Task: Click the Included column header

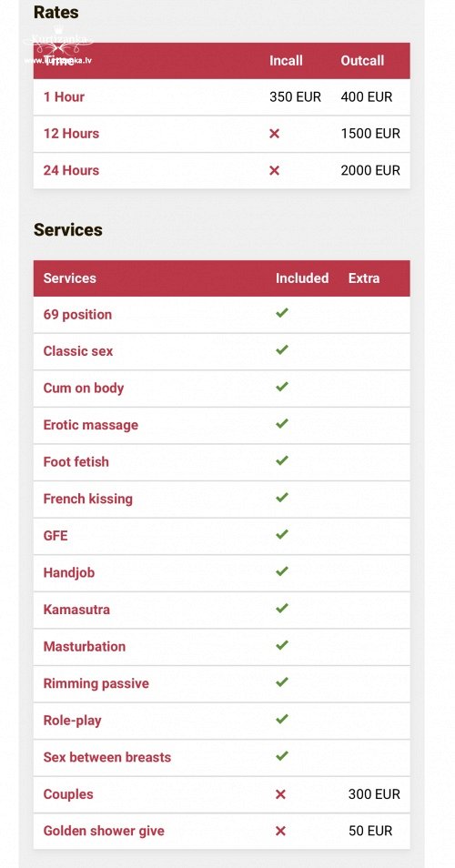Action: click(x=302, y=278)
